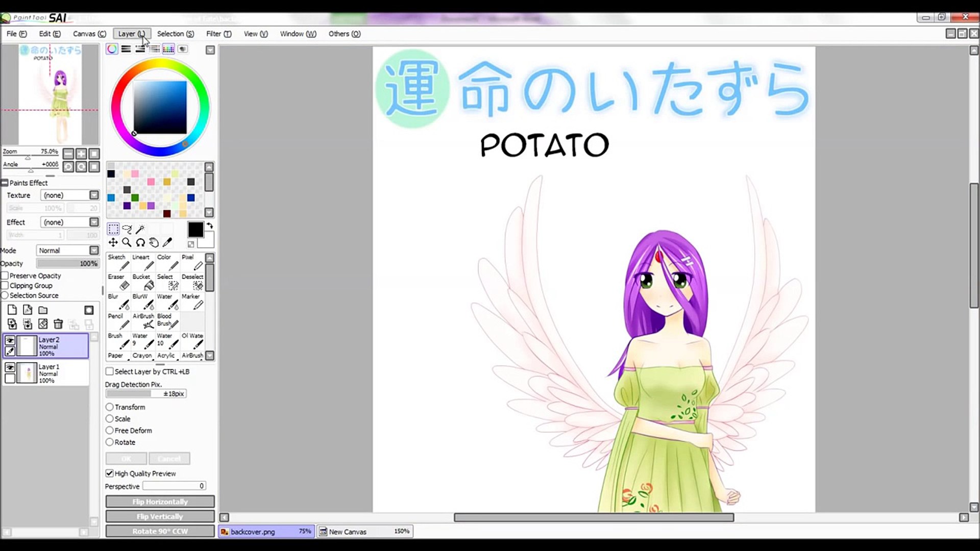Enable Preserve Opacity checkbox
Image resolution: width=980 pixels, height=551 pixels.
point(5,275)
